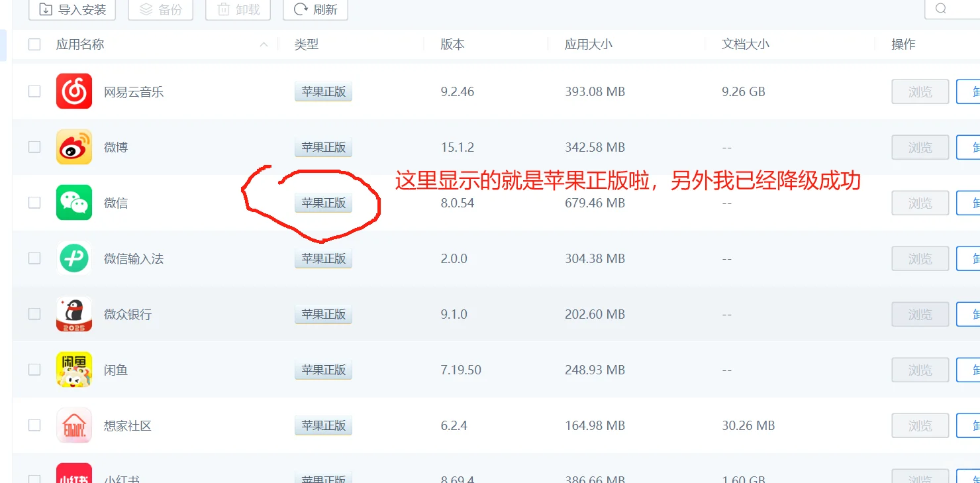The width and height of the screenshot is (980, 483).
Task: Click the sort chevron on 应用名称 column
Action: [263, 44]
